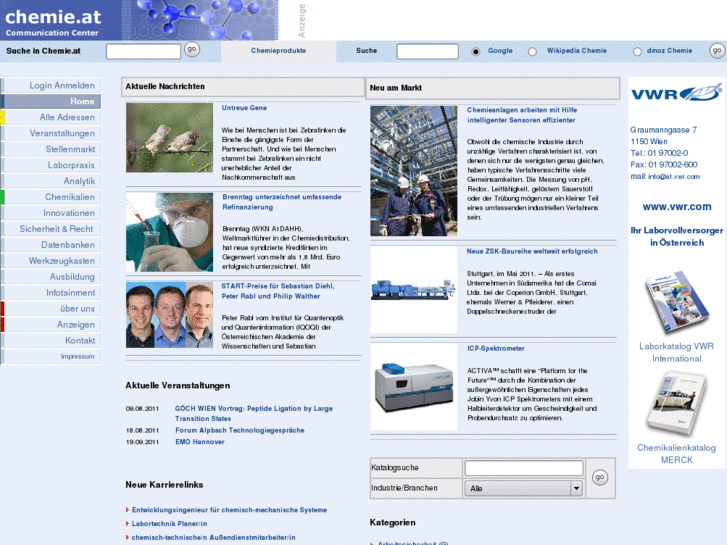Open the Laborkatalog VWR International link
727x545 pixels.
coord(676,353)
